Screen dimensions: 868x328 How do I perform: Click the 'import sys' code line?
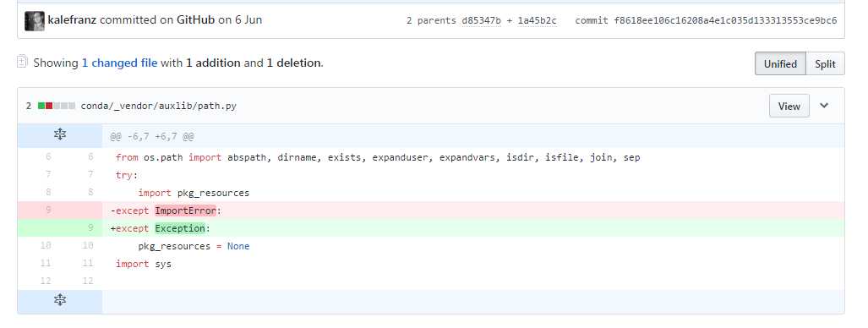144,264
